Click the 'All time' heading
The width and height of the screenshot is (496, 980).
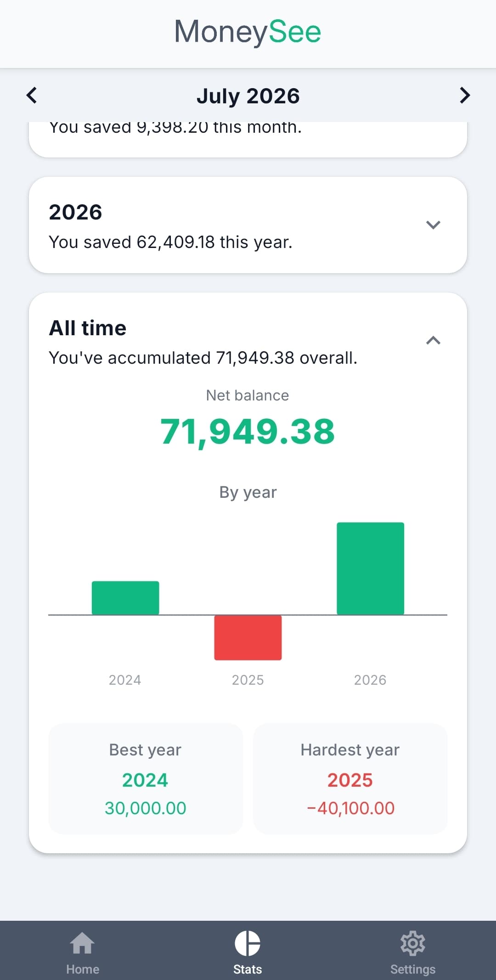tap(88, 328)
